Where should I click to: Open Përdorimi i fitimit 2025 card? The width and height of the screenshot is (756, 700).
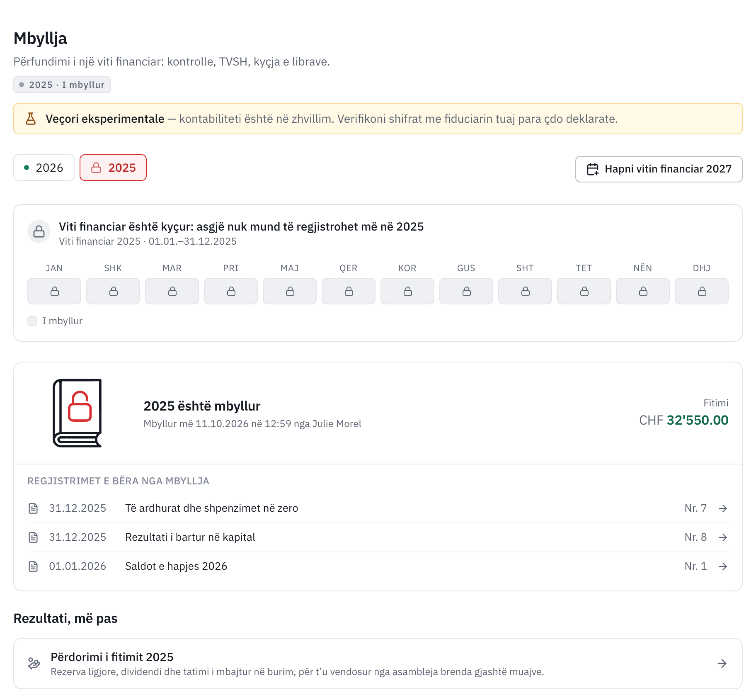pyautogui.click(x=378, y=664)
